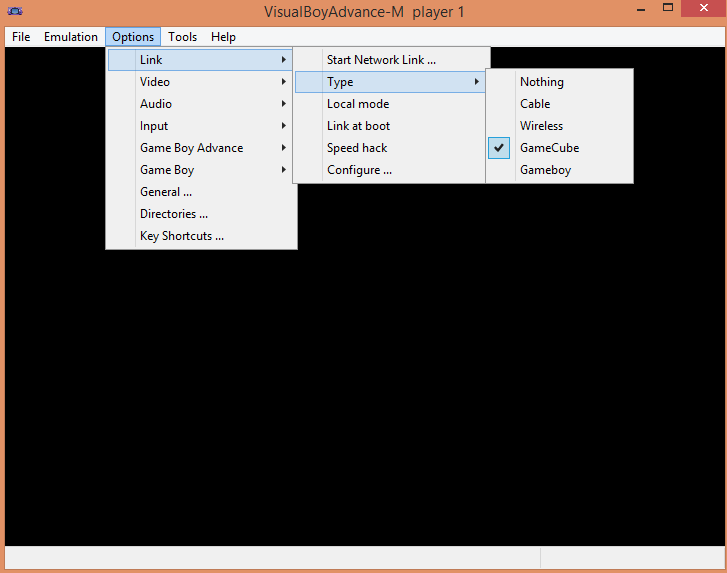727x573 pixels.
Task: Expand the Audio submenu
Action: (x=200, y=104)
